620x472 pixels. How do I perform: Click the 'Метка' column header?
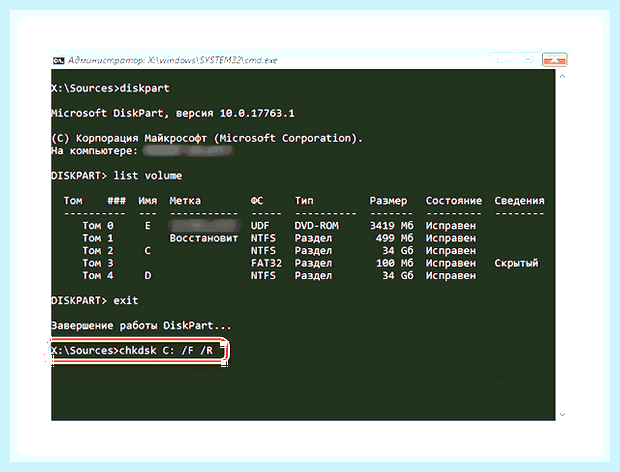(x=185, y=201)
